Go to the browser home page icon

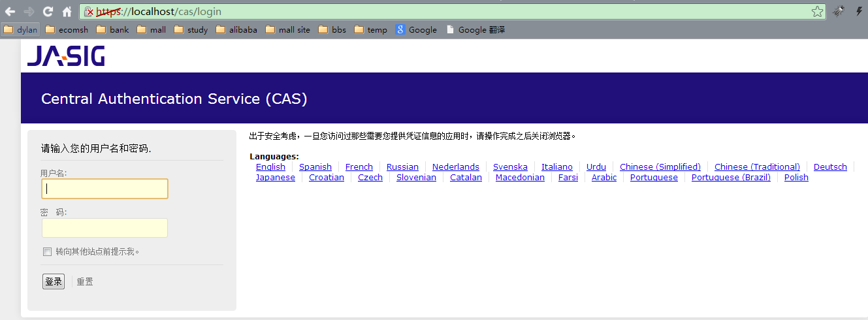[67, 12]
